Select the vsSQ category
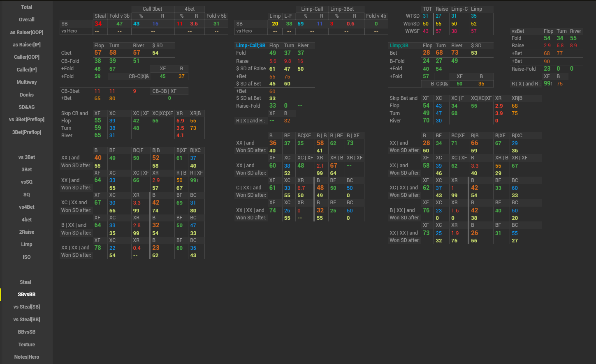This screenshot has height=364, width=596. [26, 182]
